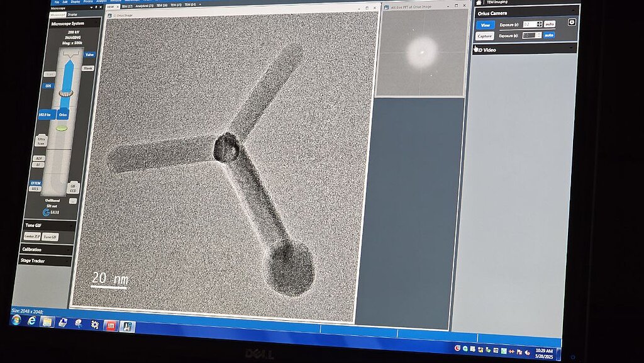
Task: Open the Edit menu
Action: click(64, 2)
